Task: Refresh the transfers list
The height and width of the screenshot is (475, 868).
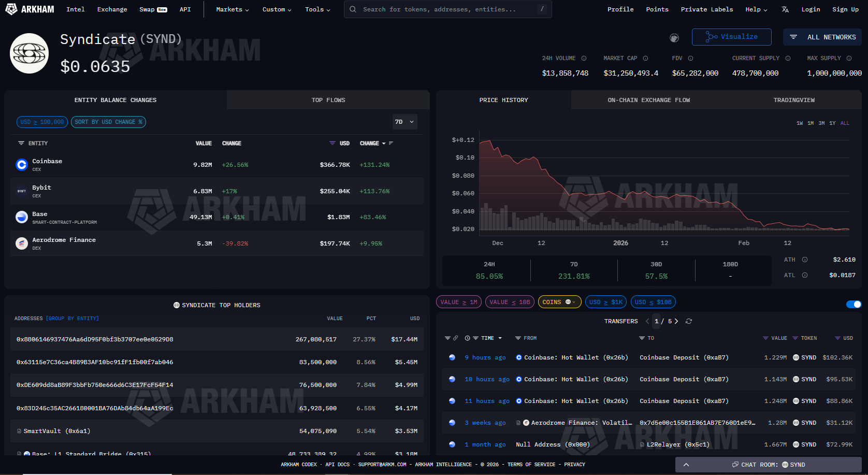Action: click(689, 321)
